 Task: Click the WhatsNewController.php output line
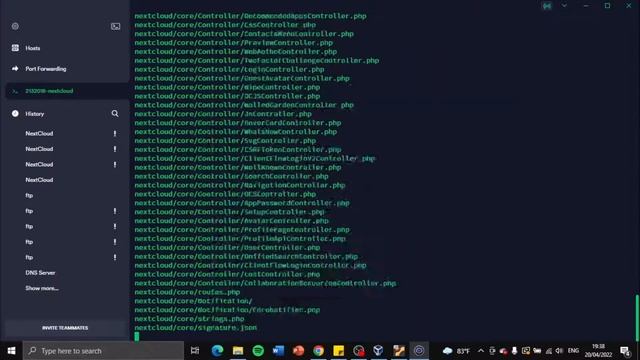(x=236, y=132)
